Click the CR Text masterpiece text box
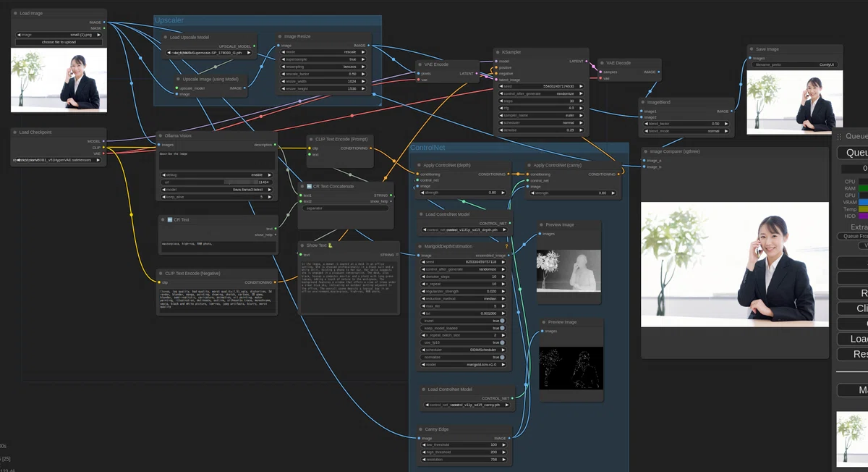The width and height of the screenshot is (868, 472). coord(218,246)
